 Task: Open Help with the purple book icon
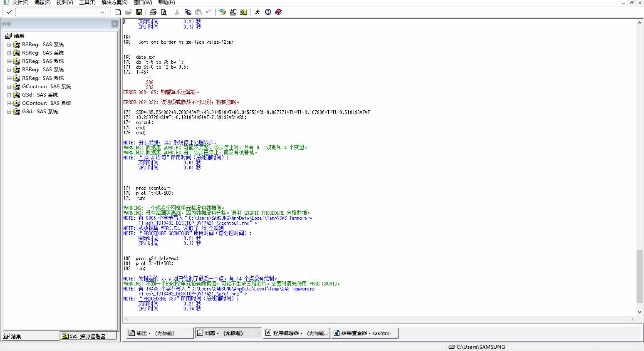tap(278, 12)
